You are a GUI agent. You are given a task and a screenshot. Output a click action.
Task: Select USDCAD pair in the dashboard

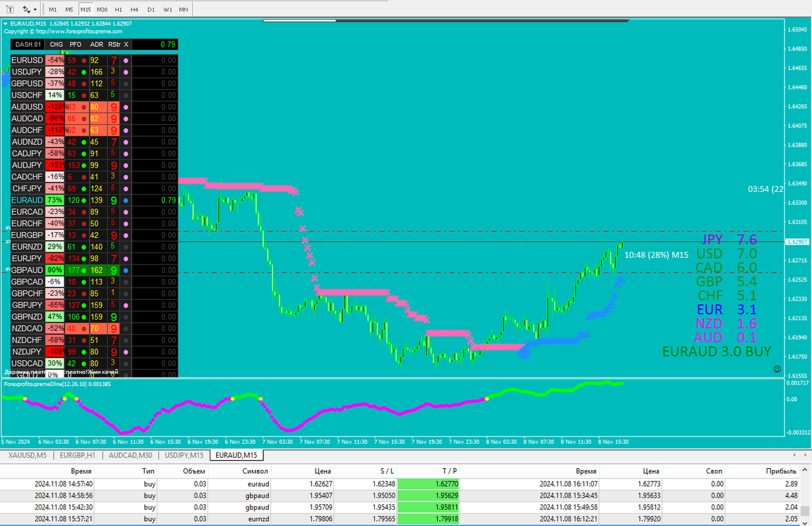click(27, 363)
